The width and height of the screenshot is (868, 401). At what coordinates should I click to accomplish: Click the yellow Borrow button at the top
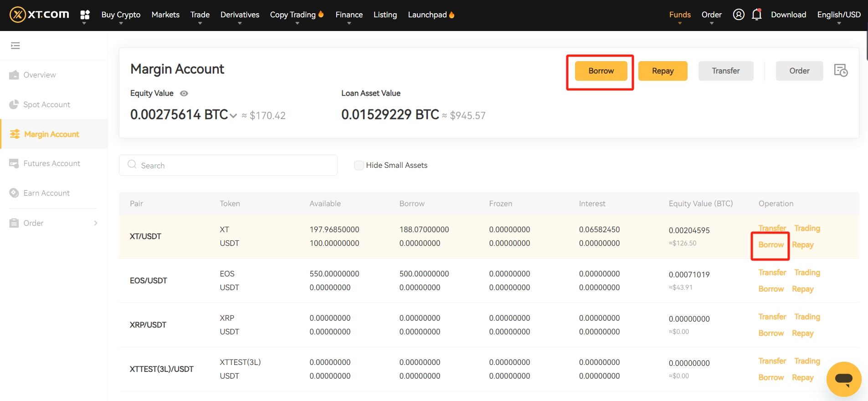pos(601,71)
